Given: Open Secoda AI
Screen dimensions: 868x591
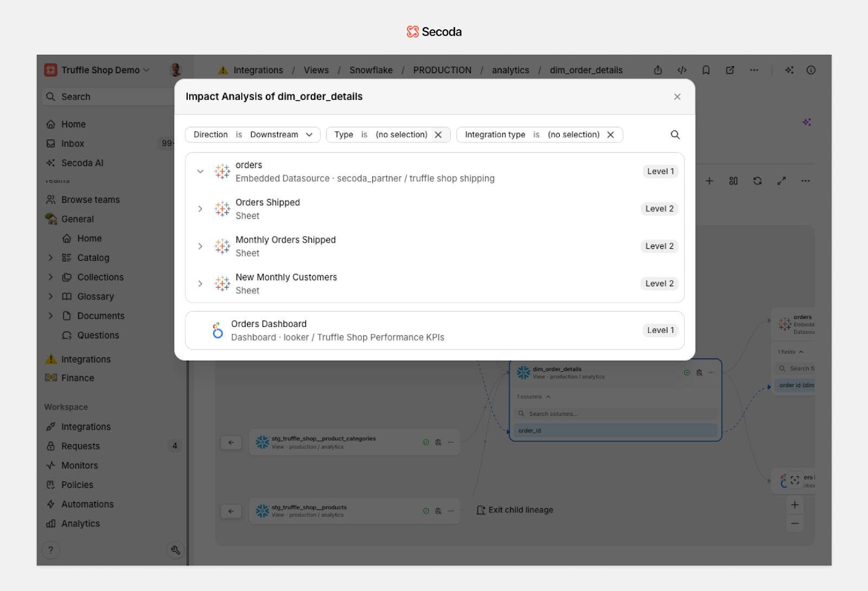Looking at the screenshot, I should coord(82,163).
